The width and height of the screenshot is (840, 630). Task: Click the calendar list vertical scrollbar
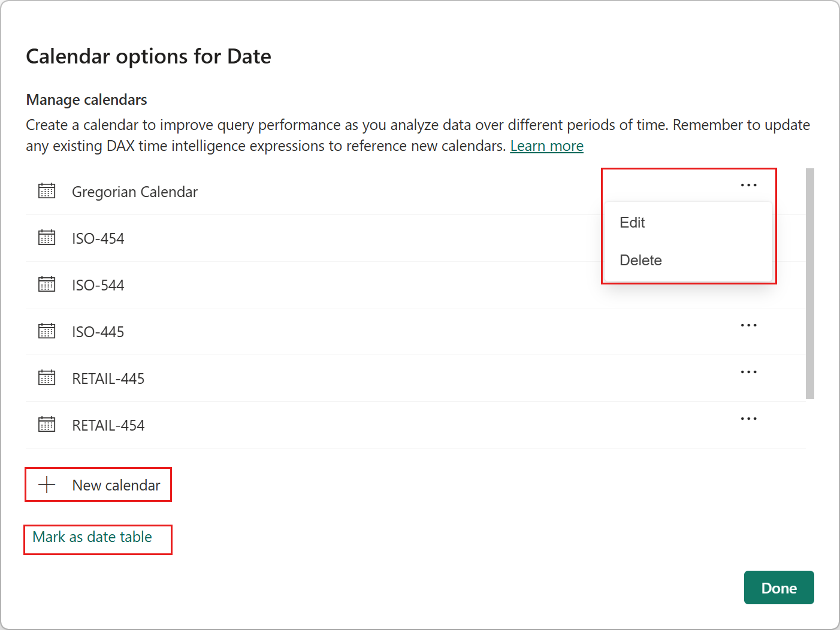click(810, 283)
